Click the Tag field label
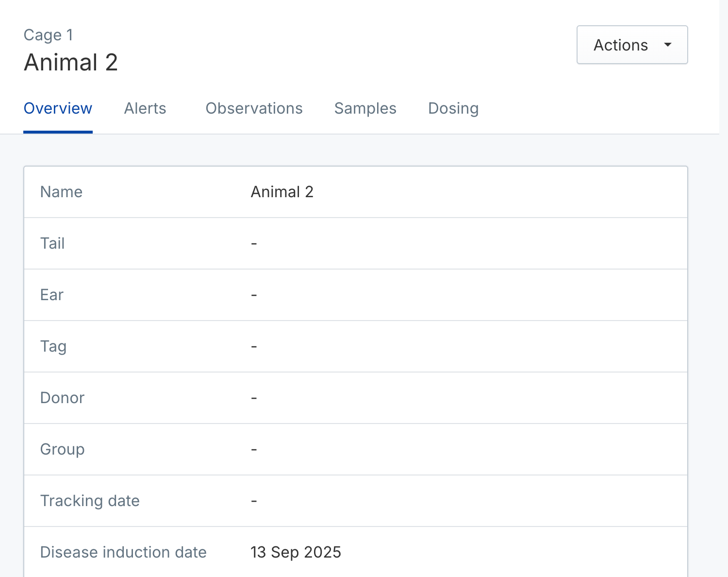This screenshot has width=728, height=577. coord(53,346)
